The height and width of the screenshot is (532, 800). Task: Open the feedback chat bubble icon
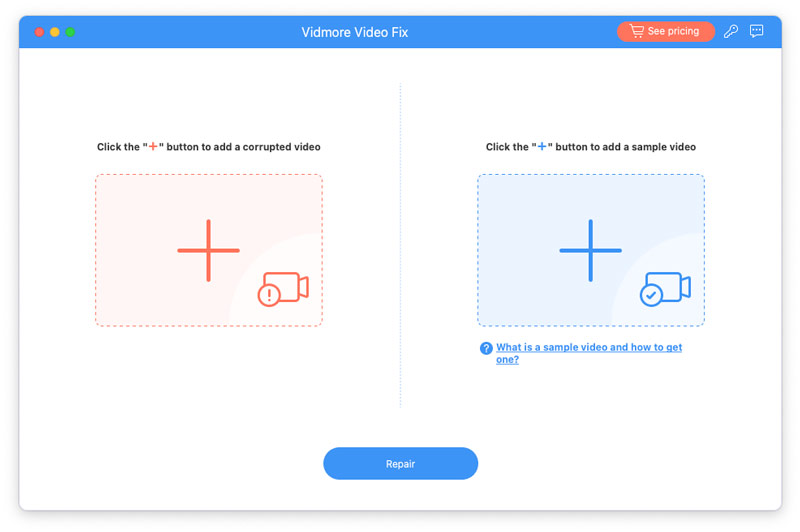click(756, 31)
